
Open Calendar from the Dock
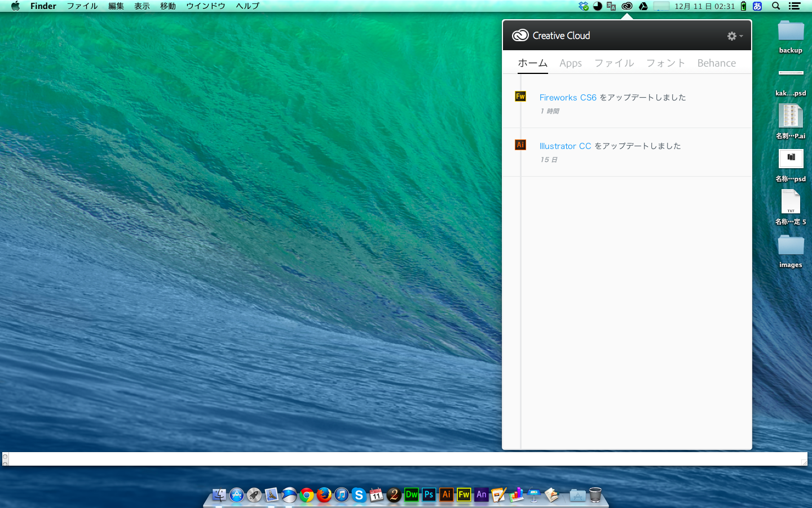click(377, 495)
